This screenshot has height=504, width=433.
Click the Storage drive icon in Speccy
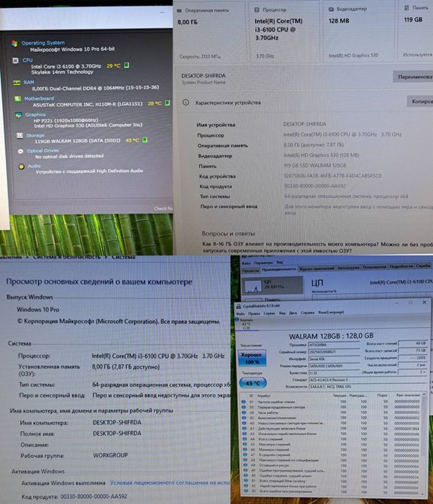[19, 135]
